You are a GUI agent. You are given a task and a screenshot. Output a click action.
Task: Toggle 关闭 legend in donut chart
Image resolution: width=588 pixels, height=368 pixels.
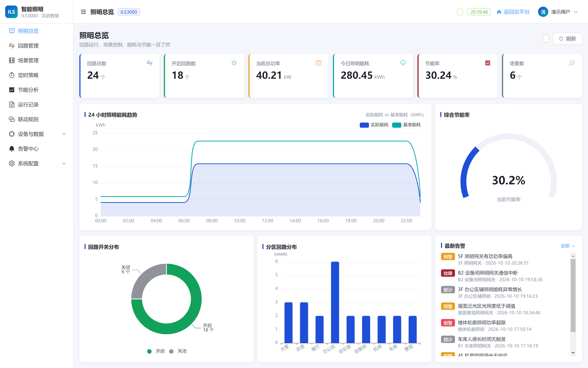[x=178, y=351]
